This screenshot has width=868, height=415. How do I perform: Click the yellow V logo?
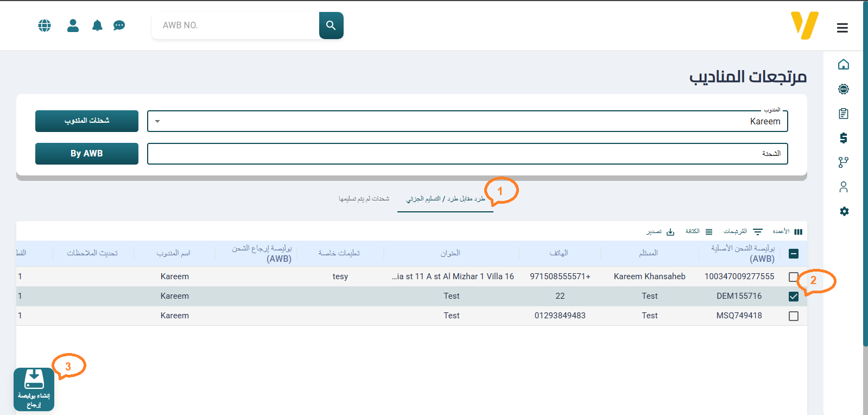804,26
